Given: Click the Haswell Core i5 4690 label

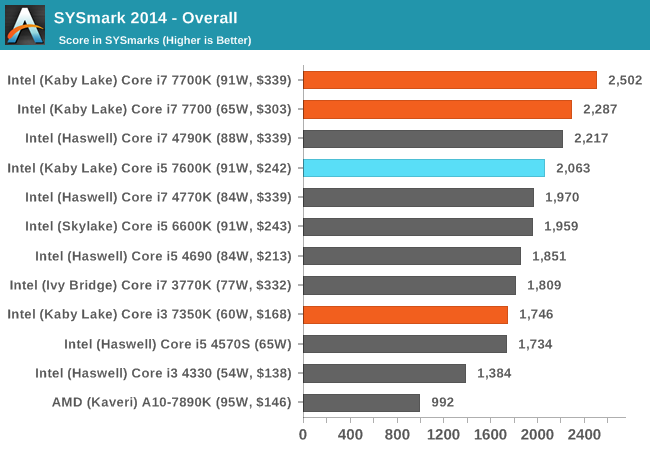Looking at the screenshot, I should pyautogui.click(x=163, y=256).
